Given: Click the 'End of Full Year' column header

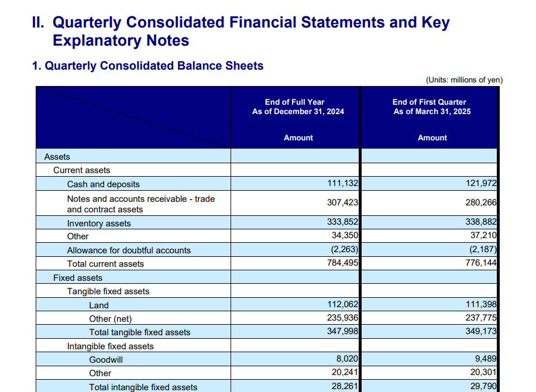Looking at the screenshot, I should coord(295,102).
